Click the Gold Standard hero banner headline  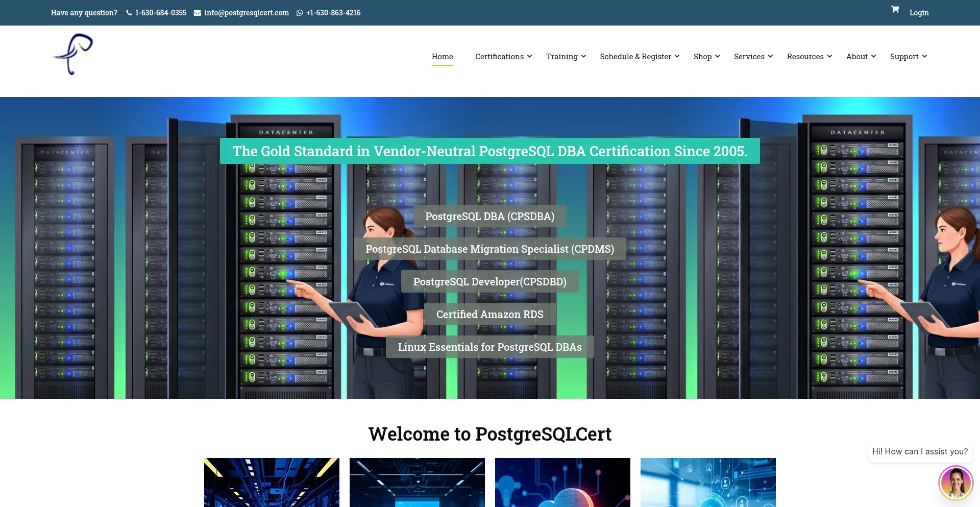490,151
